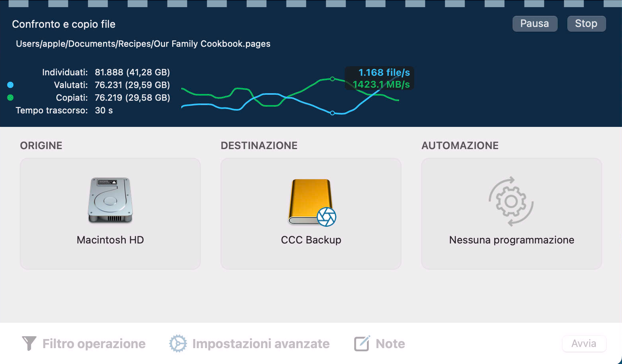
Task: Click Nessuna programmazione label
Action: click(512, 240)
